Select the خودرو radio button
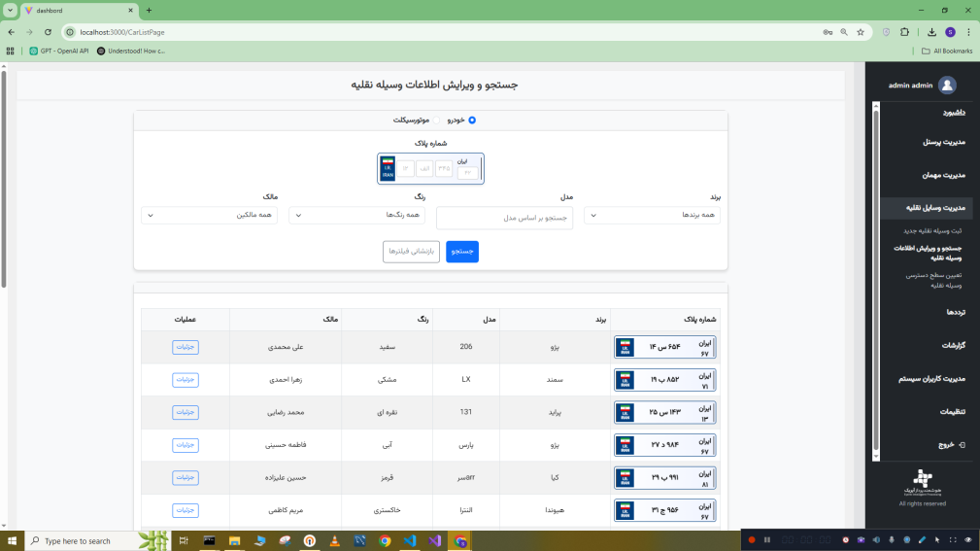 [x=472, y=121]
